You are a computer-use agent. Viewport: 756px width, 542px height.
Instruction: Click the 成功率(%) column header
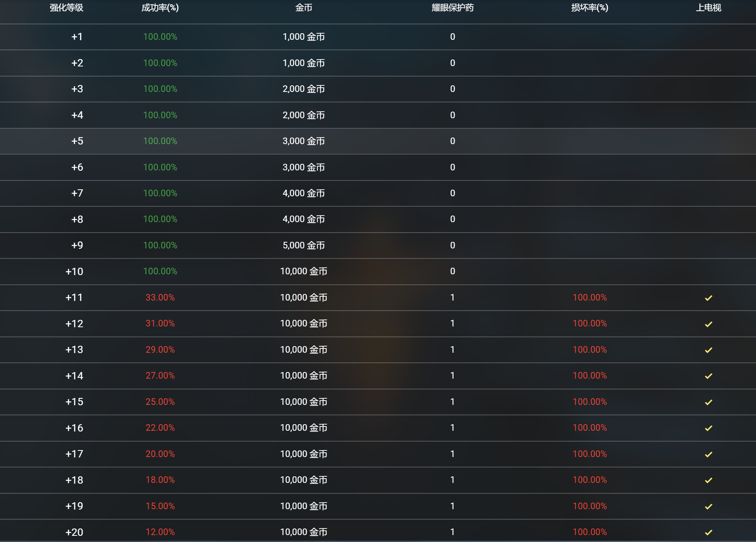pos(160,8)
